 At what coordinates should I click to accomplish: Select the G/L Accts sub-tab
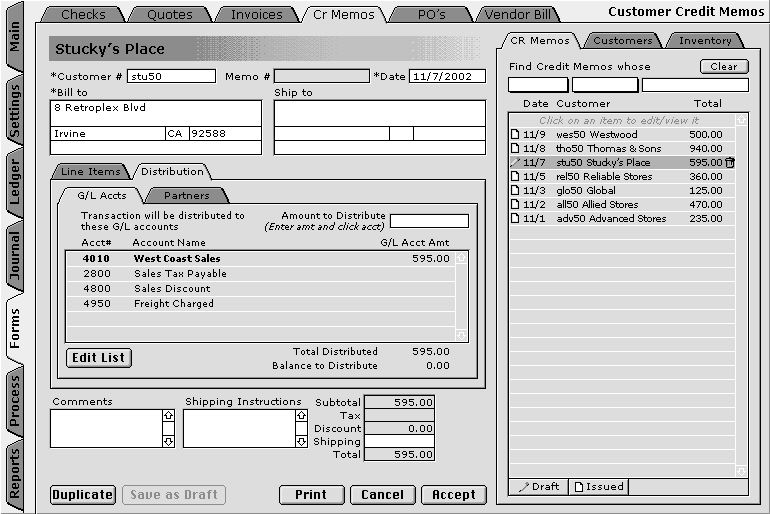click(102, 195)
